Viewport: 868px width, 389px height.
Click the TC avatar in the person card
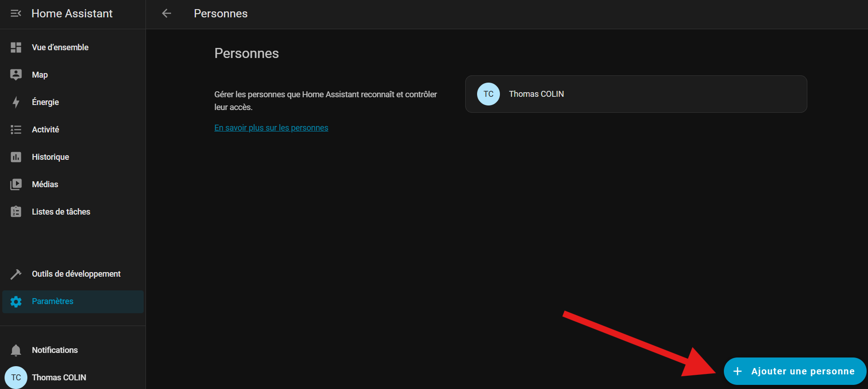488,94
